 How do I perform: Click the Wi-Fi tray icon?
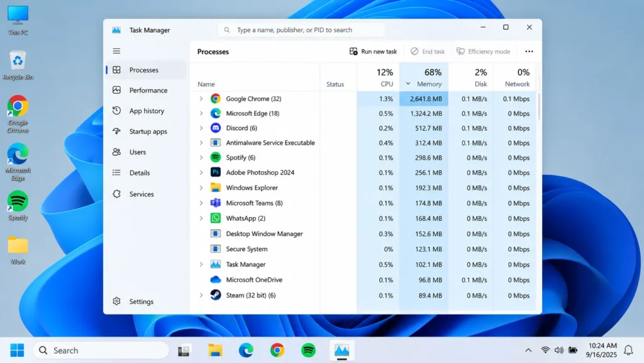click(545, 350)
